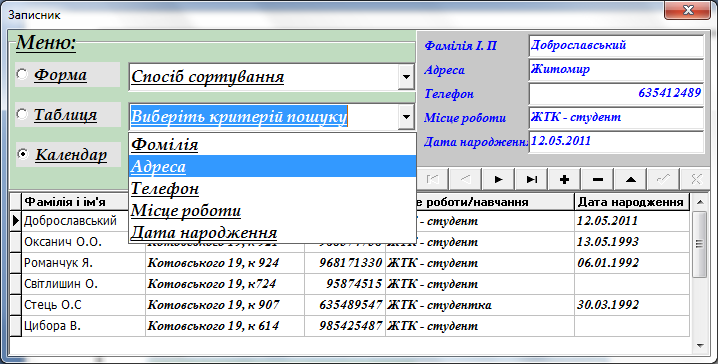Click the Дата народження column header
The height and width of the screenshot is (364, 718).
click(x=632, y=201)
